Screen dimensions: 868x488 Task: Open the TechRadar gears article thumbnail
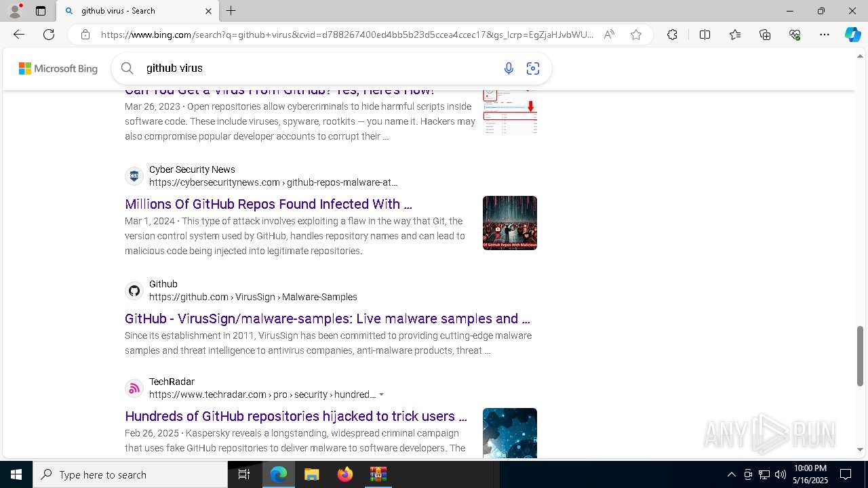point(510,433)
